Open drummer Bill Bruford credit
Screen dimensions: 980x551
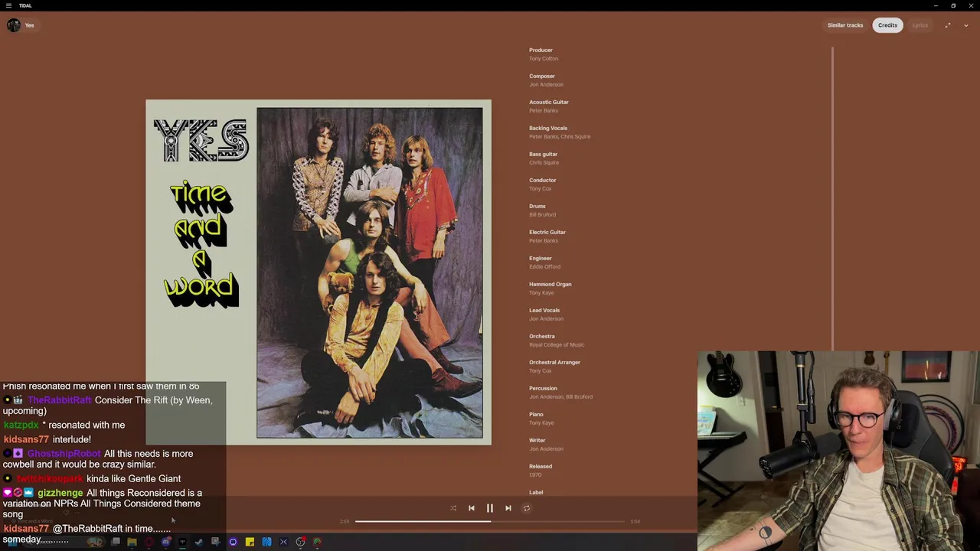[x=542, y=215]
